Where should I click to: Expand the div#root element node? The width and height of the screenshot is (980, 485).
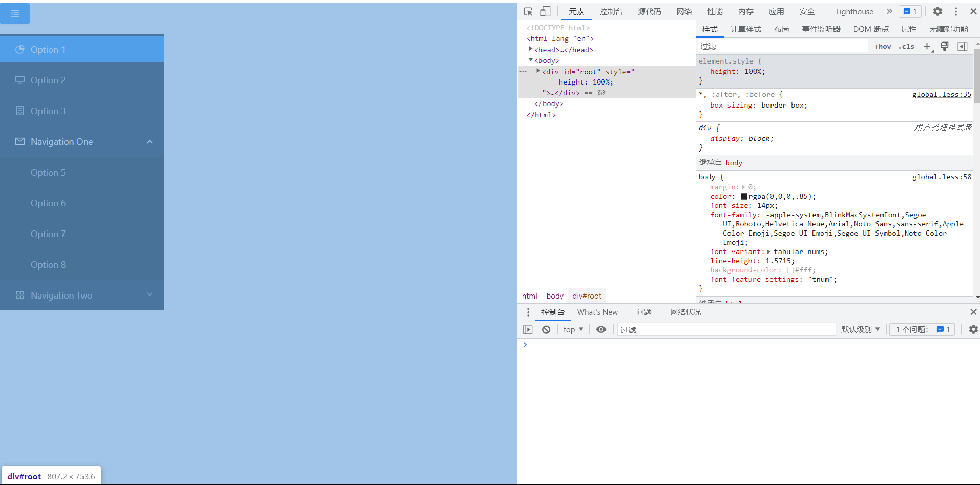point(538,71)
